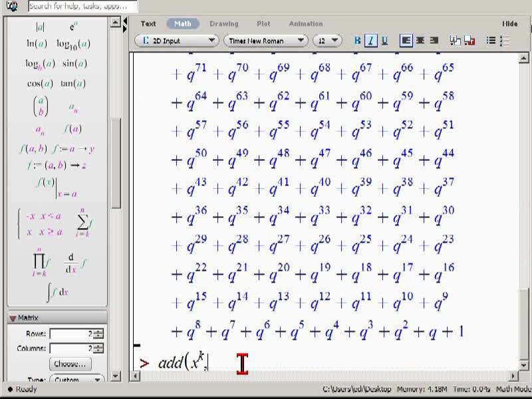
Task: Click the document scroll-up arrow
Action: [x=523, y=59]
